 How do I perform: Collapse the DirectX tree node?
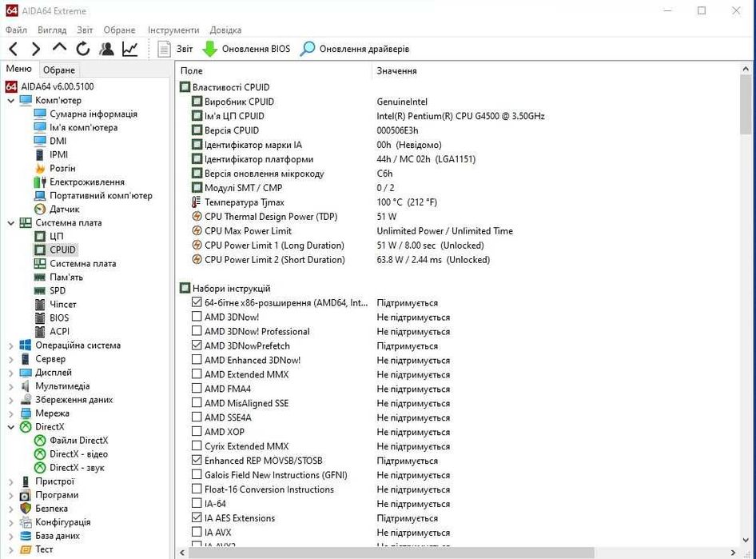10,427
